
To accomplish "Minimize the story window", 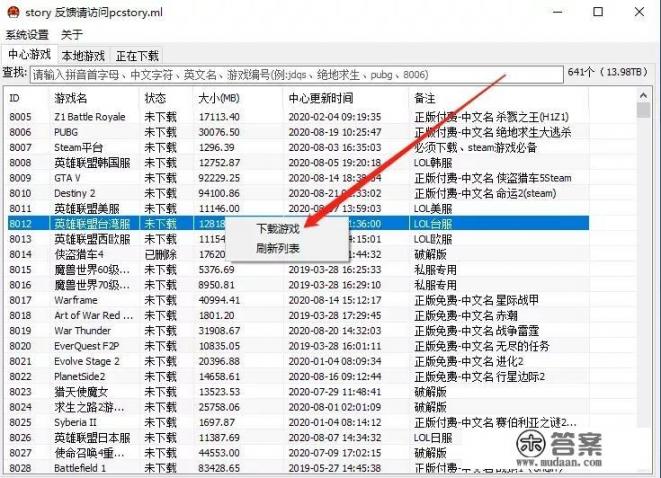I will point(557,12).
